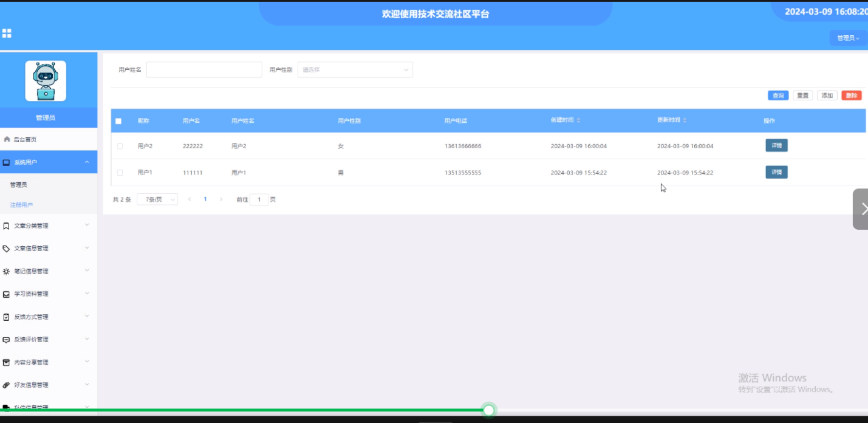
Task: Focus the 用户姓名 search input
Action: pos(204,70)
